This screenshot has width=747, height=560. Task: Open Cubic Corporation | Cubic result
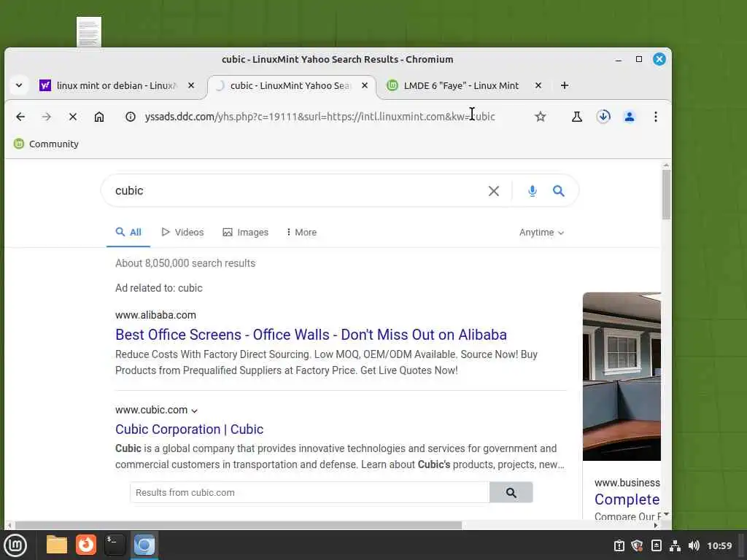tap(189, 429)
